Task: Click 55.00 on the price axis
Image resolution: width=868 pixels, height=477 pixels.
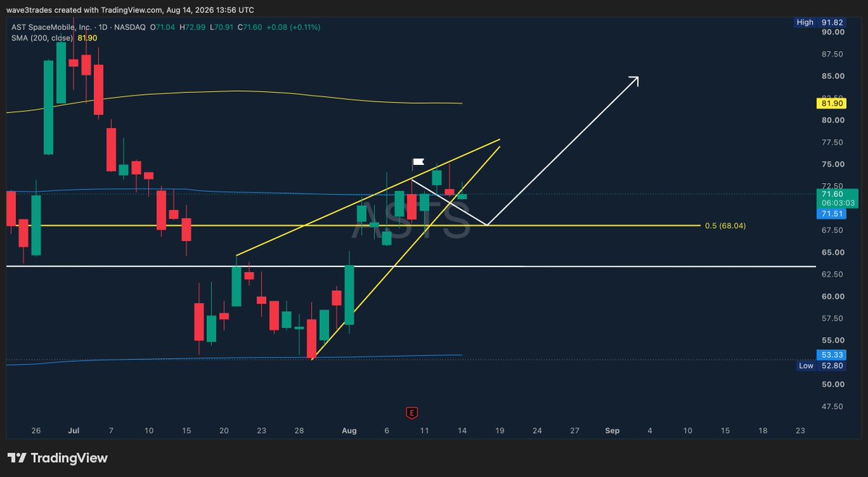Action: tap(833, 340)
